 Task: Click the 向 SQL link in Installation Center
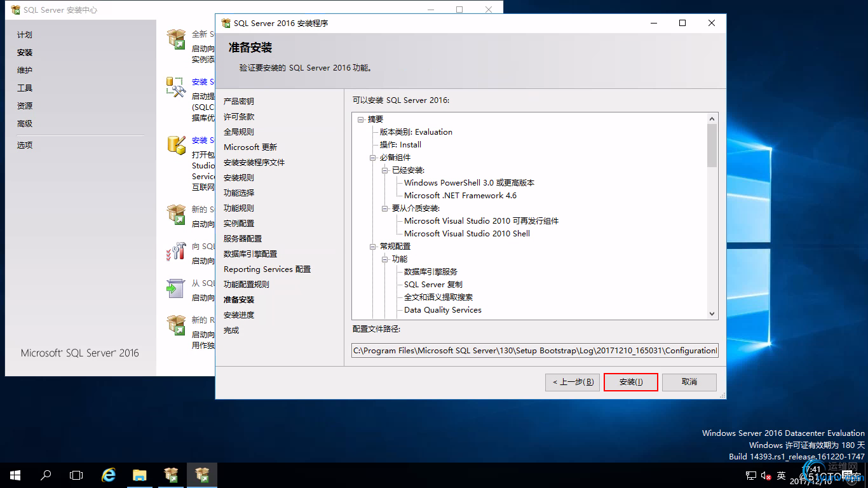203,247
